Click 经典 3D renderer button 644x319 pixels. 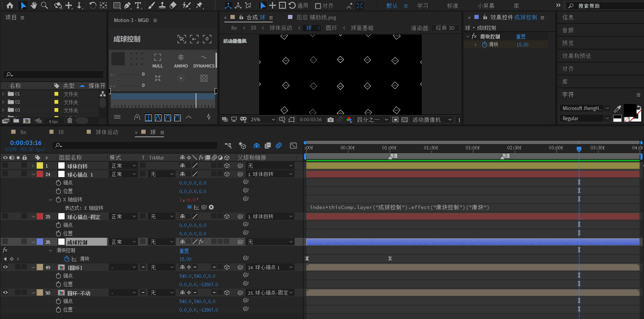tap(445, 28)
